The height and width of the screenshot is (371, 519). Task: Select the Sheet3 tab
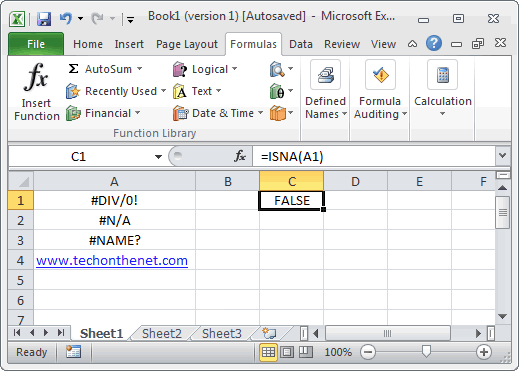click(x=222, y=333)
